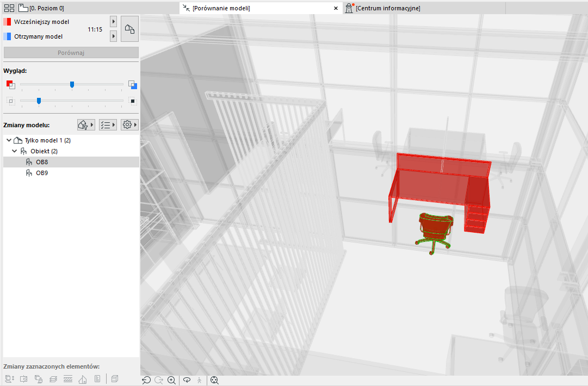588x386 pixels.
Task: Click the 11:15 model time label
Action: coord(95,29)
